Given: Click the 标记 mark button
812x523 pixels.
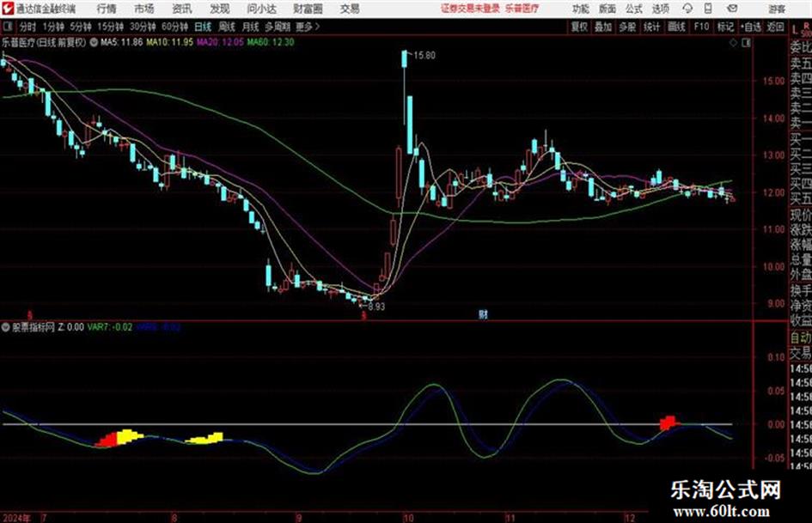Looking at the screenshot, I should point(725,27).
